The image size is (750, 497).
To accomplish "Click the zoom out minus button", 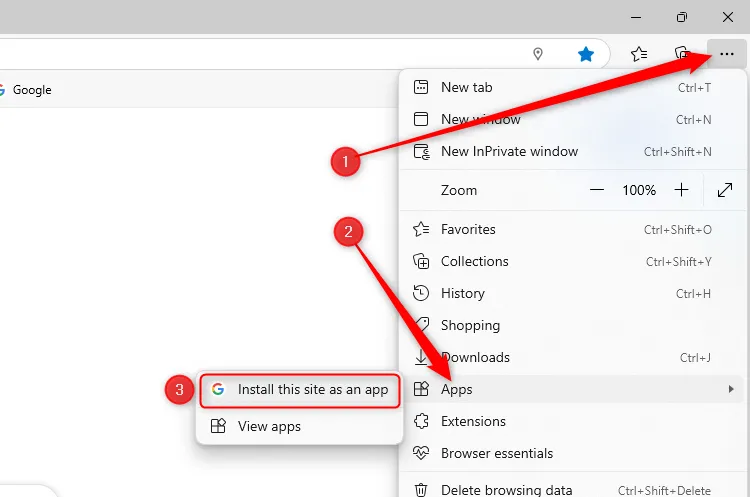I will pyautogui.click(x=597, y=190).
